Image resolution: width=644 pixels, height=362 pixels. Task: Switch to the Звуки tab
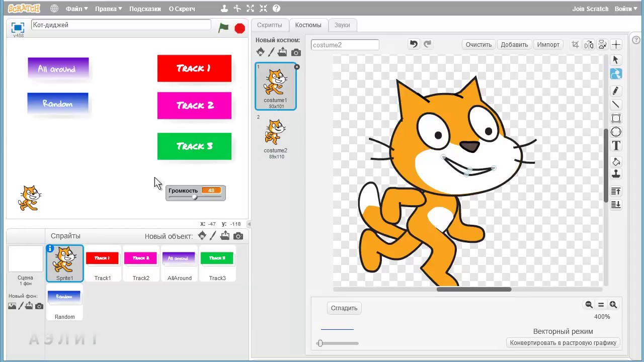click(x=342, y=25)
